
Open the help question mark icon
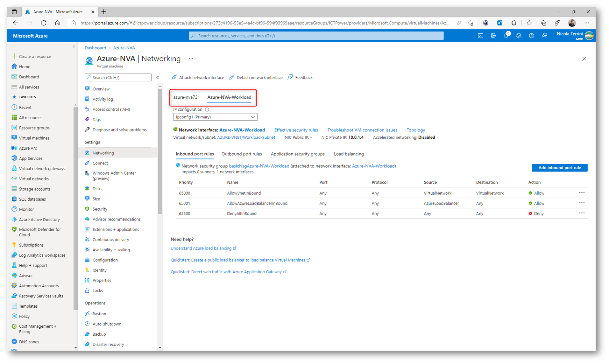click(531, 36)
